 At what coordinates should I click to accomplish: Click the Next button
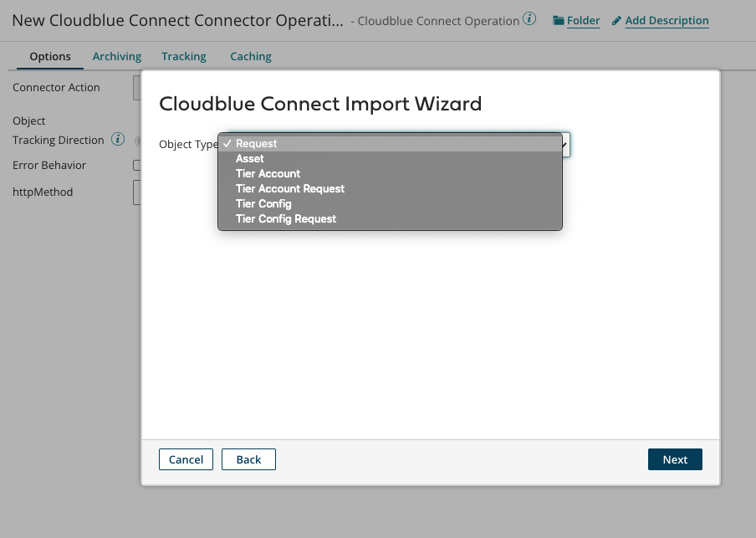tap(675, 459)
